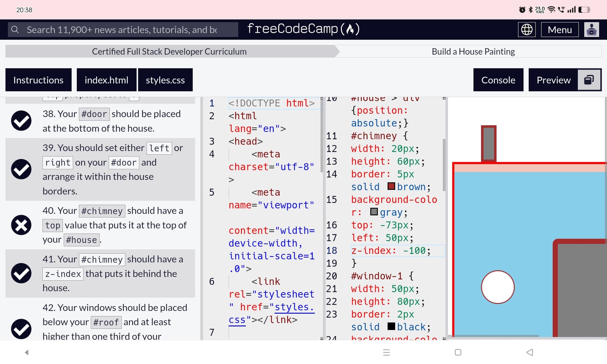Open Certified Full Stack Developer Curriculum breadcrumb

(x=169, y=52)
